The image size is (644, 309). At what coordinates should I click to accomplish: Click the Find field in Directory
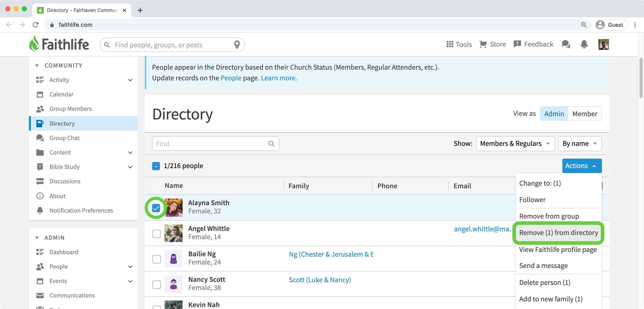pos(215,144)
